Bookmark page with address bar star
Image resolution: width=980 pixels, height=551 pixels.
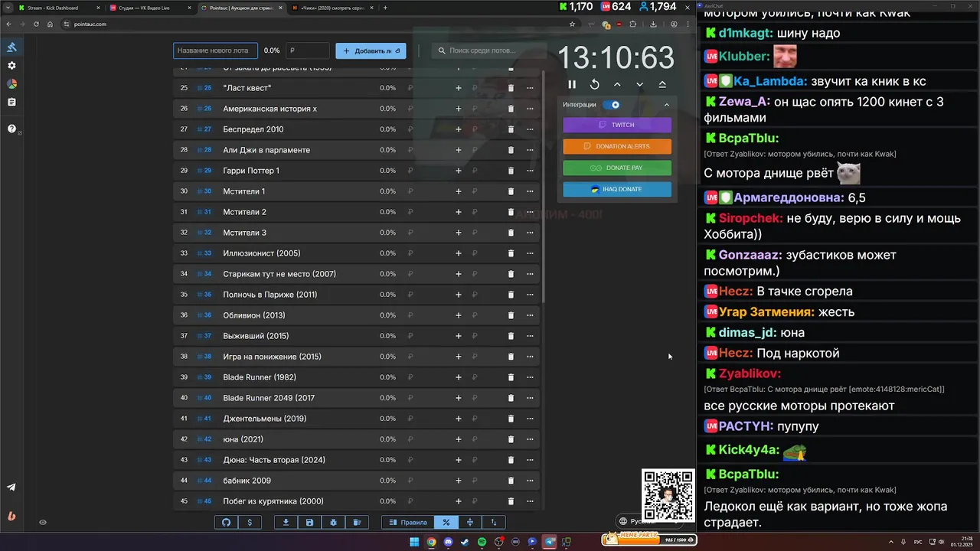point(572,24)
